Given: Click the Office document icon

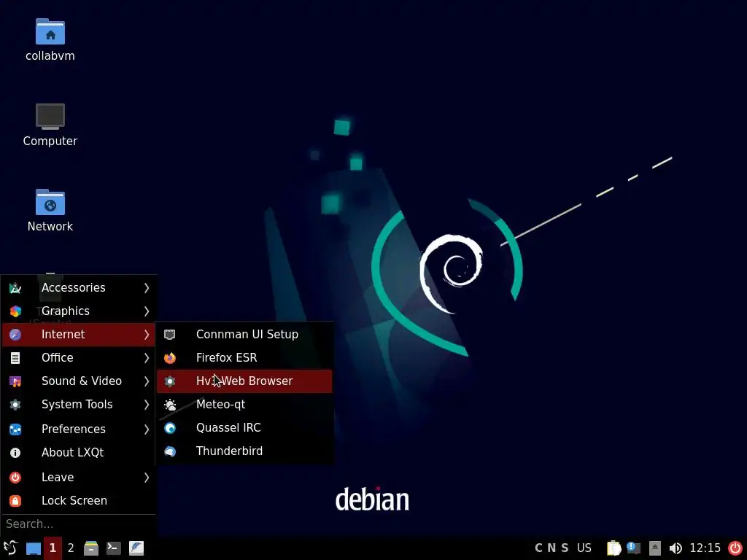Looking at the screenshot, I should pos(15,357).
